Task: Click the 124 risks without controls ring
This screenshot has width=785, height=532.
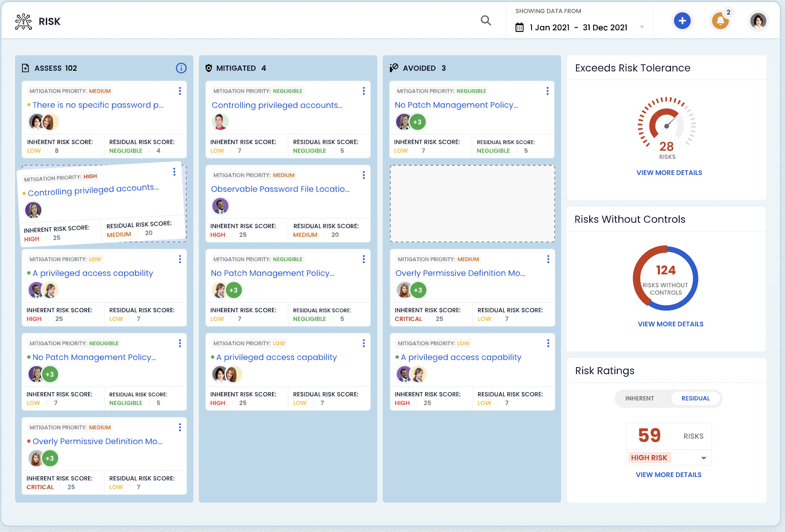Action: point(665,278)
